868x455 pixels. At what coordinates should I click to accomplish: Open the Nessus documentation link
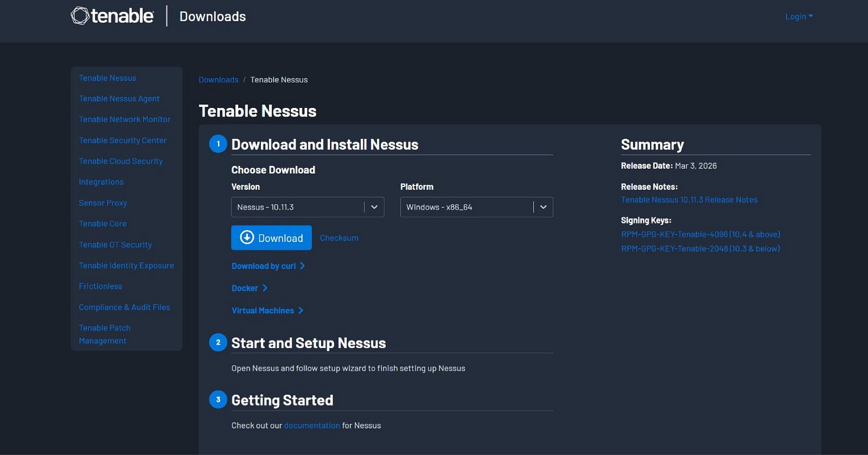pos(312,426)
